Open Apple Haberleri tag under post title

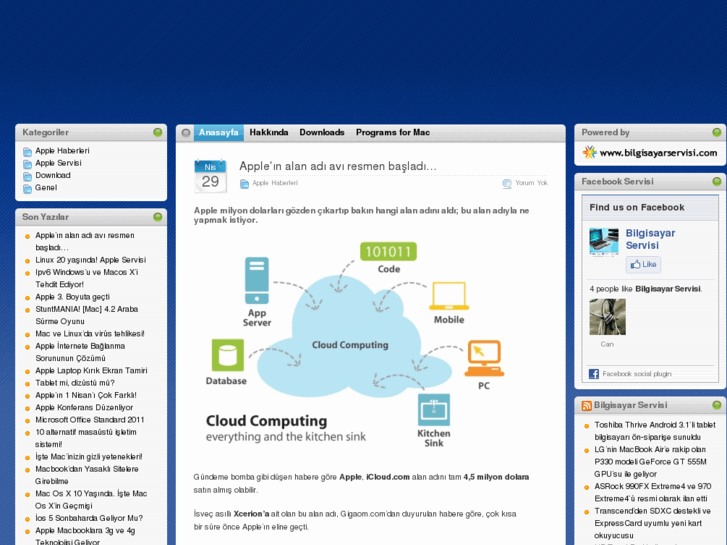[275, 183]
